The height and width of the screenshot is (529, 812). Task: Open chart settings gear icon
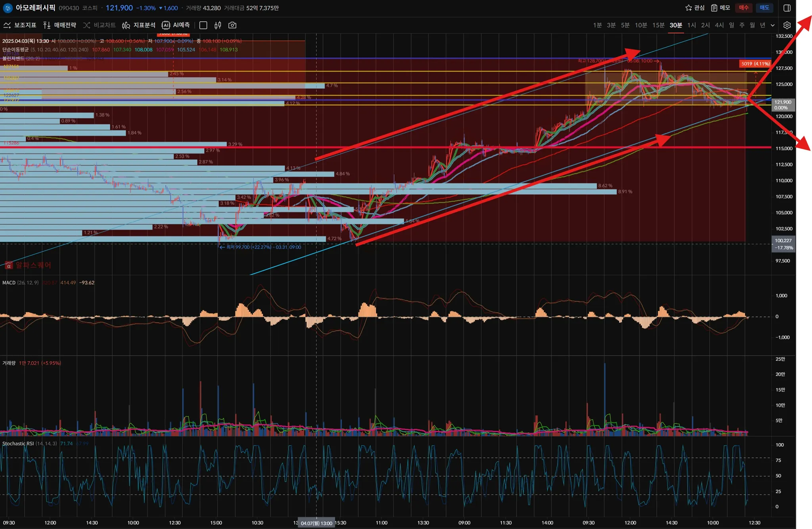(787, 25)
